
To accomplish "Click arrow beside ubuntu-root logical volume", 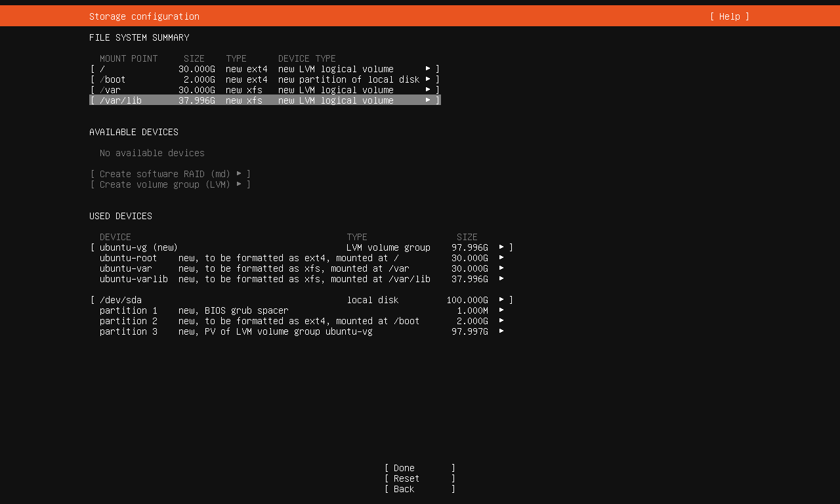I will (x=501, y=258).
